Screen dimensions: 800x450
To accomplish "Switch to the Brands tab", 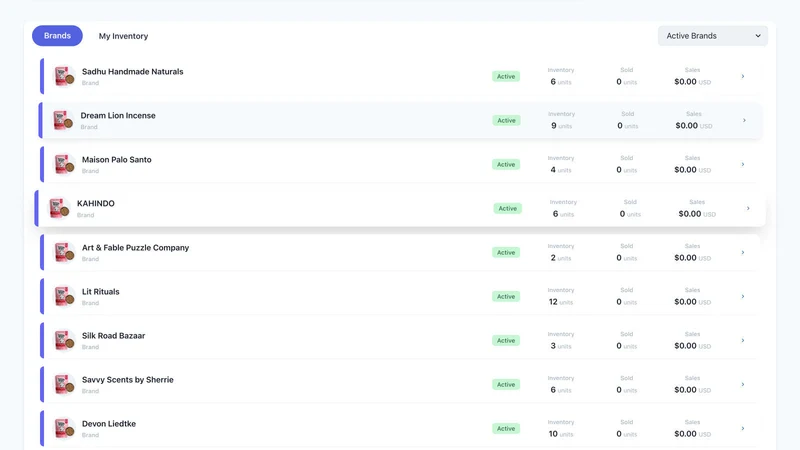I will [57, 36].
